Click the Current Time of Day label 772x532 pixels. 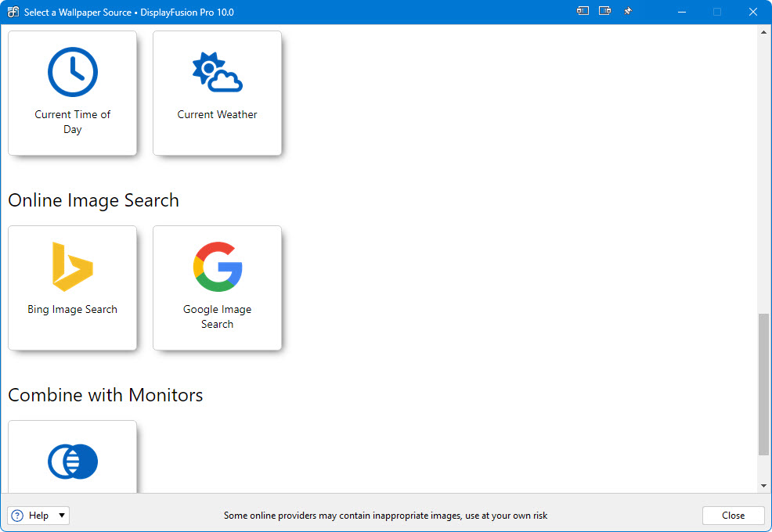[72, 122]
